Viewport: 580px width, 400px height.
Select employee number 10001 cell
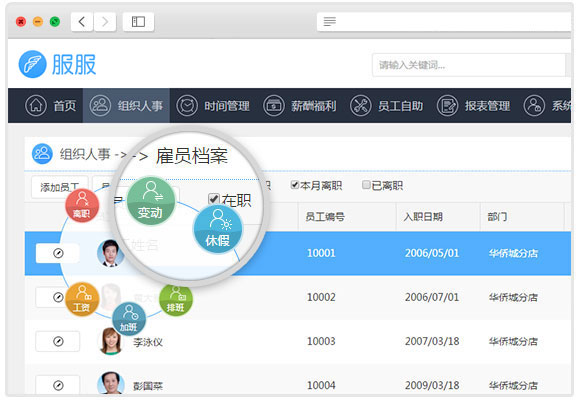321,253
